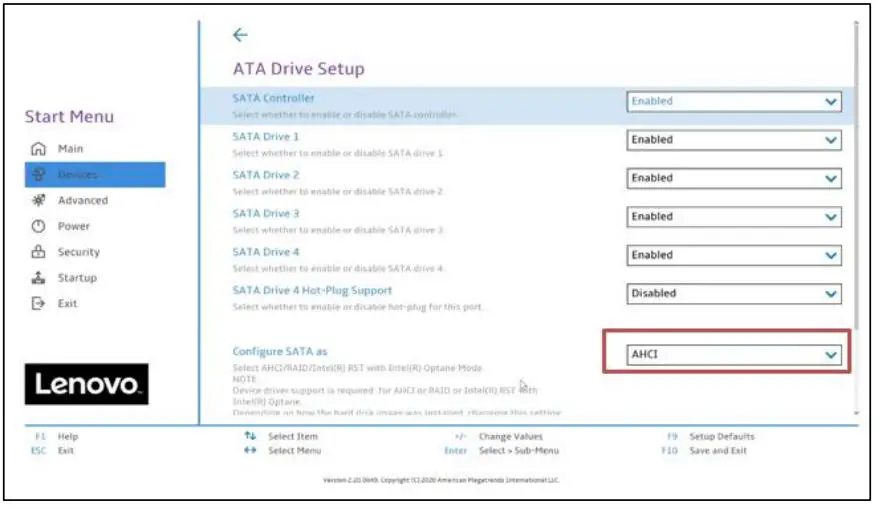The image size is (882, 509).
Task: Click the SATA drive 1 description text
Action: 338,153
